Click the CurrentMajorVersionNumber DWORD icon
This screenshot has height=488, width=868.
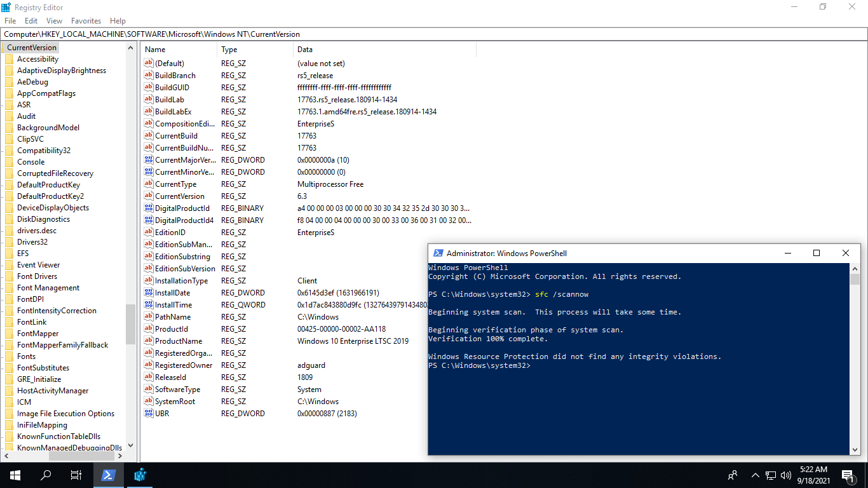pyautogui.click(x=149, y=159)
